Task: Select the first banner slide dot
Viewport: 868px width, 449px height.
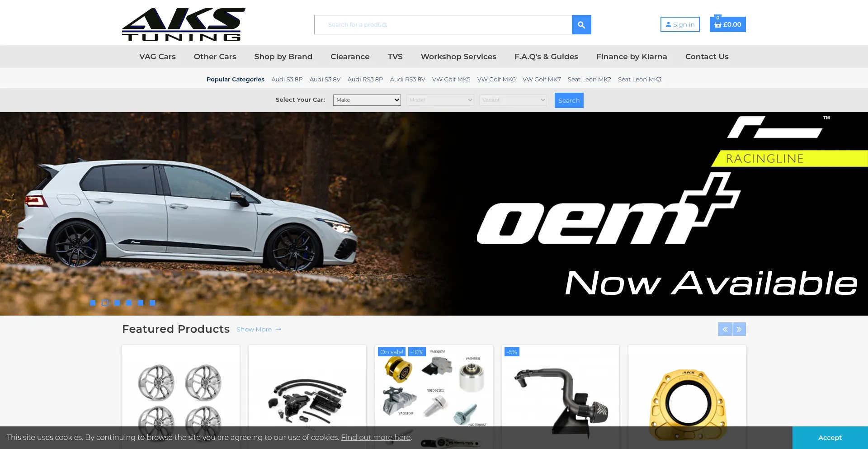Action: click(x=93, y=303)
